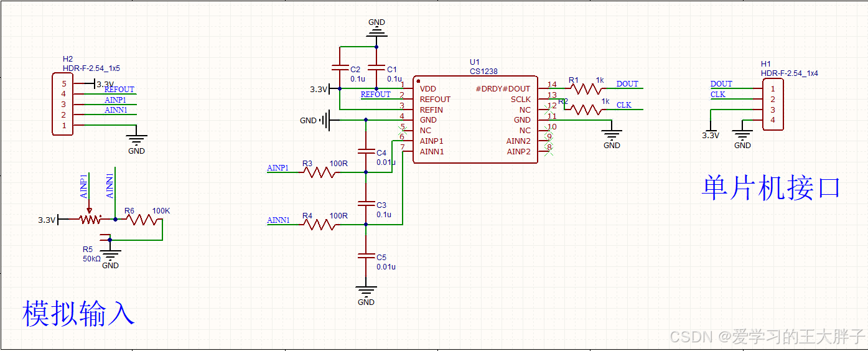Screen dimensions: 868x351
Task: Click the 0.01u value under C5
Action: 386,267
